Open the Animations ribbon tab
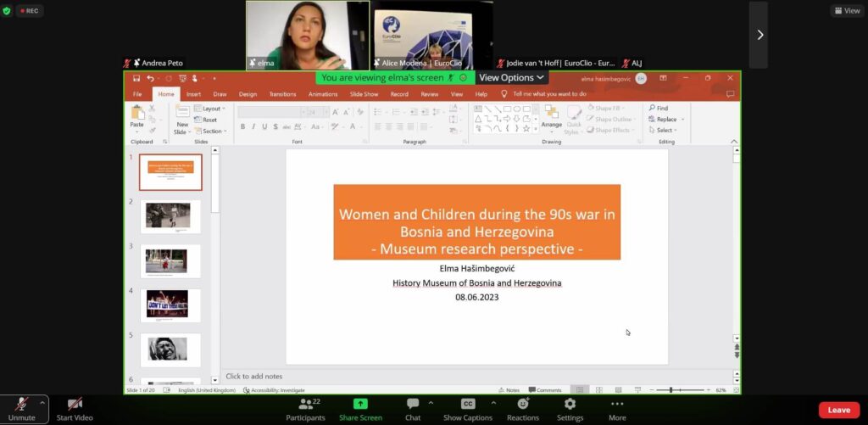The width and height of the screenshot is (868, 425). click(x=322, y=94)
